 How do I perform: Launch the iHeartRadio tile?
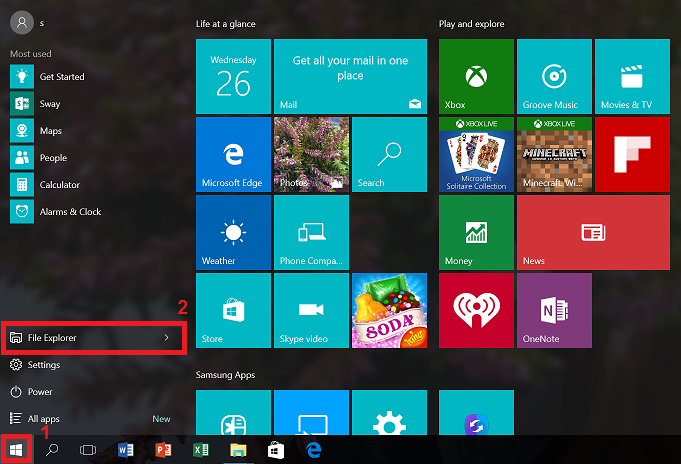pos(476,310)
